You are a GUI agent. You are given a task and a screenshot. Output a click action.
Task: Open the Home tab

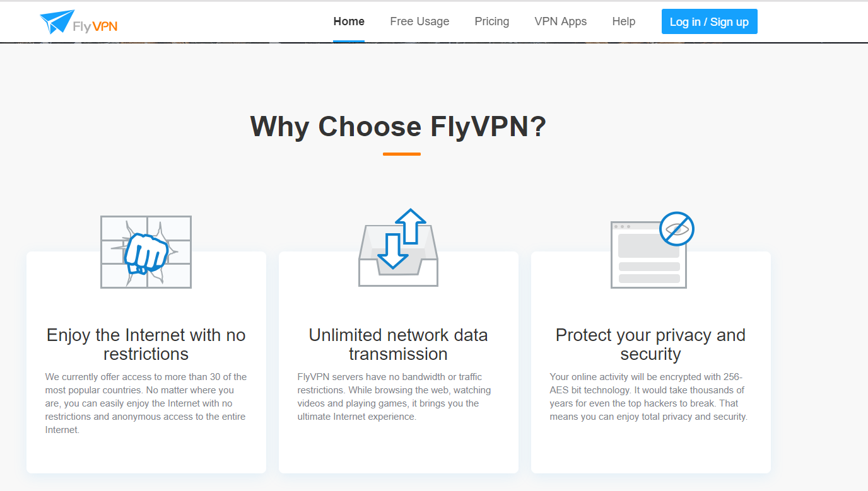349,21
